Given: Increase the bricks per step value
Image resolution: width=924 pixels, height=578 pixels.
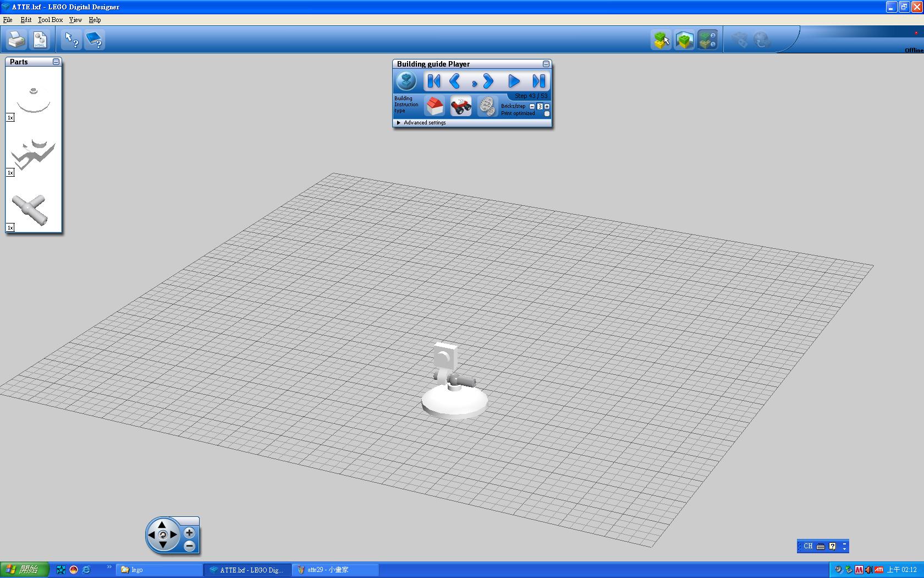Looking at the screenshot, I should click(x=547, y=106).
